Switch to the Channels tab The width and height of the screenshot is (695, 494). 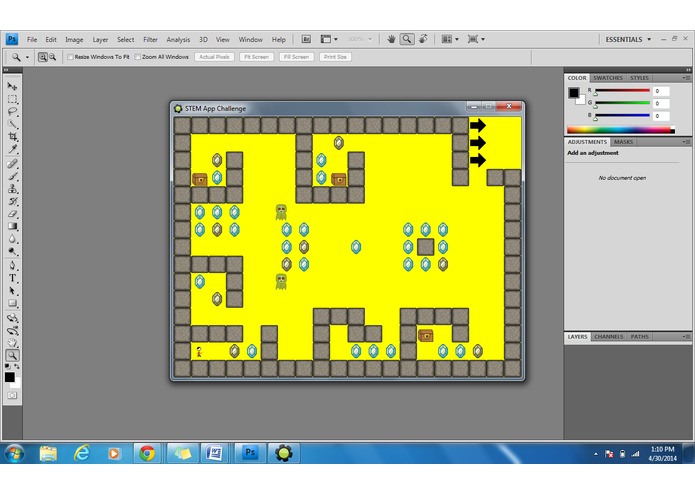[609, 337]
